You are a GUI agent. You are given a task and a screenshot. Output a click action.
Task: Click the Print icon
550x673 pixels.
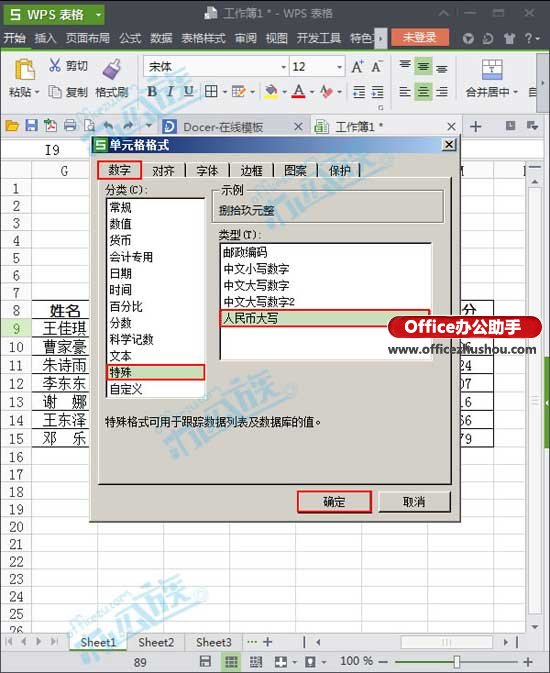(70, 126)
